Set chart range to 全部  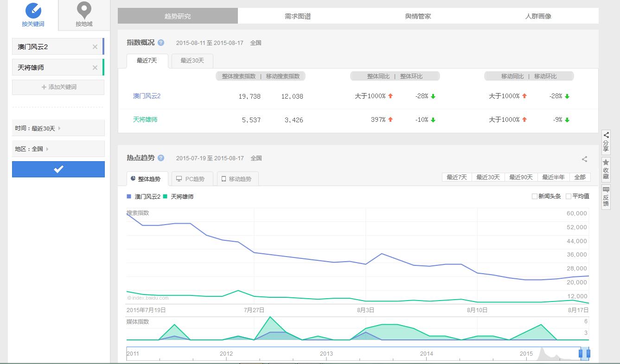coord(580,177)
